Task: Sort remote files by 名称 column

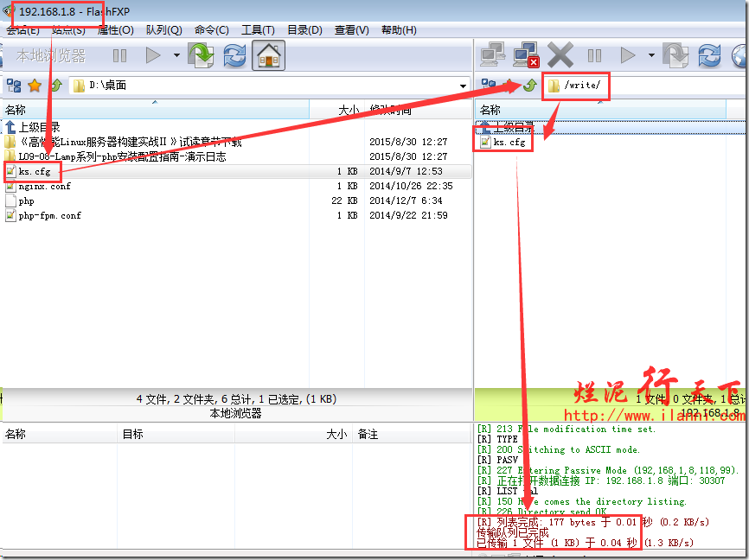Action: pyautogui.click(x=600, y=110)
